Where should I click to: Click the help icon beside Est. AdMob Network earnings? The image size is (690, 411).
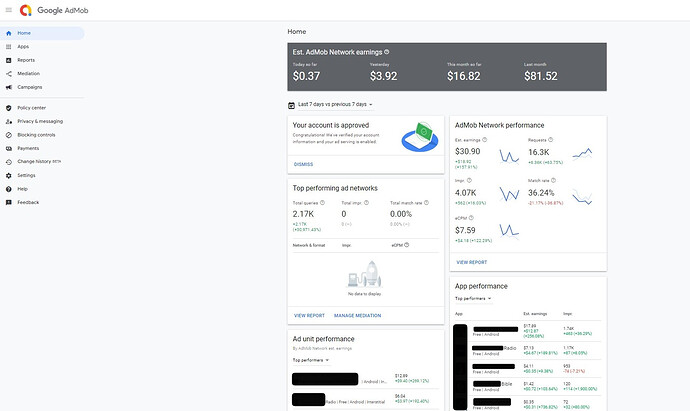pos(387,51)
